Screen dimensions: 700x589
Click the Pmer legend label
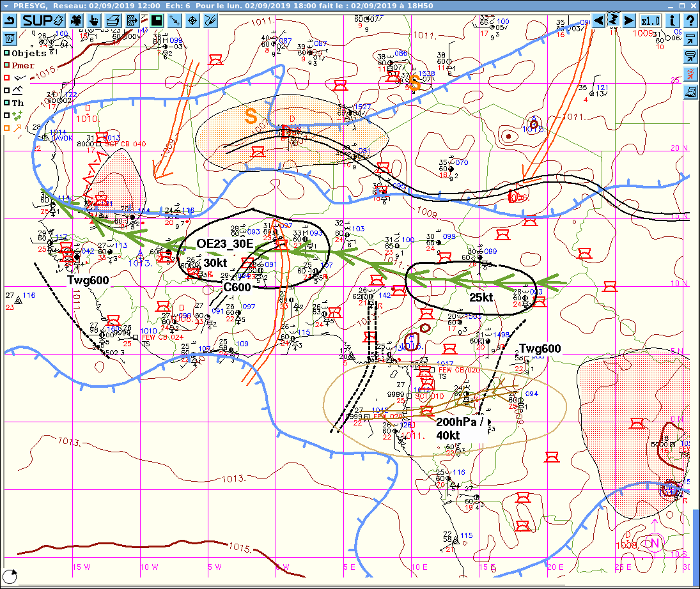[23, 65]
